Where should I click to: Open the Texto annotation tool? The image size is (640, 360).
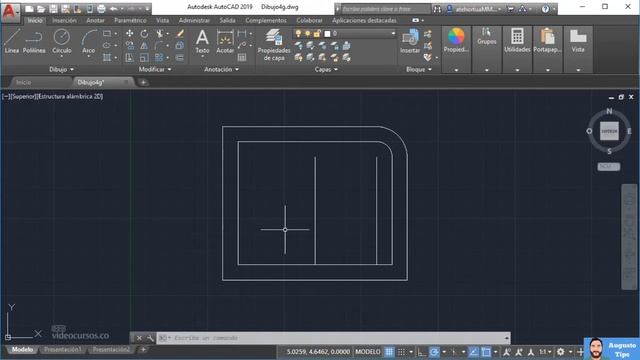tap(202, 42)
